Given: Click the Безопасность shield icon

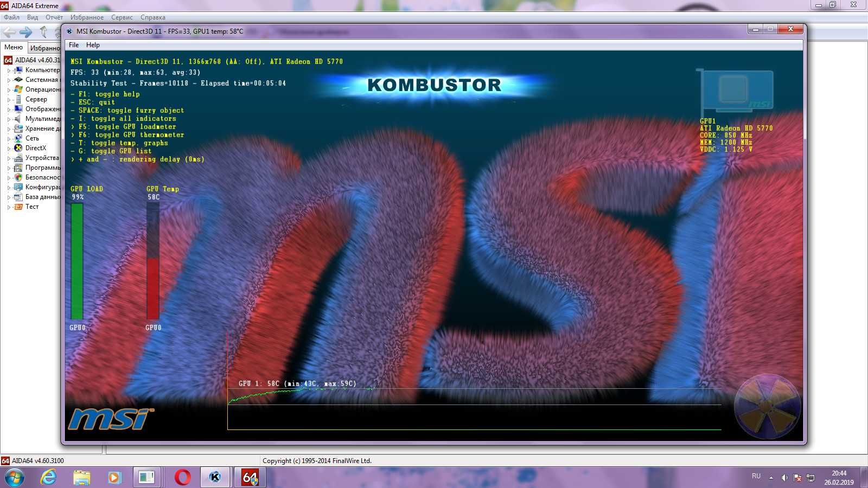Looking at the screenshot, I should (x=18, y=177).
